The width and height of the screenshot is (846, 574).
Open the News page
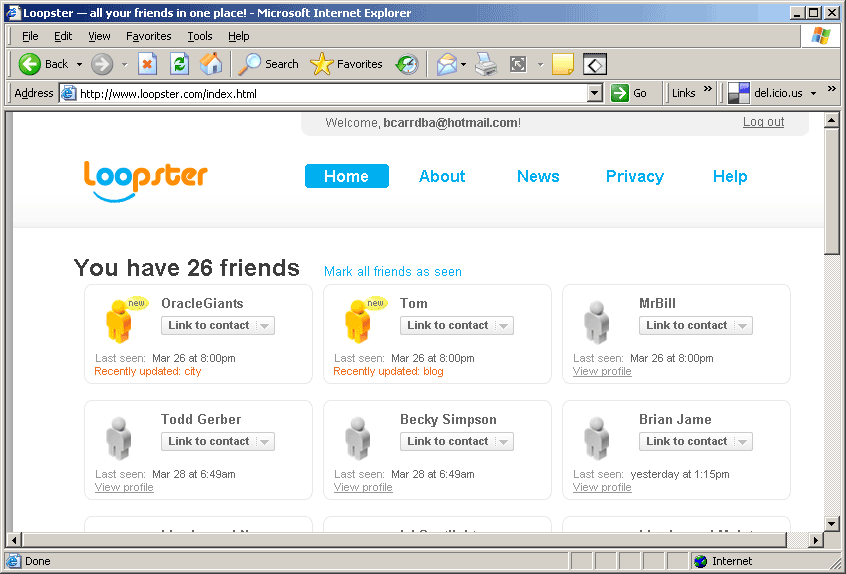click(x=538, y=176)
